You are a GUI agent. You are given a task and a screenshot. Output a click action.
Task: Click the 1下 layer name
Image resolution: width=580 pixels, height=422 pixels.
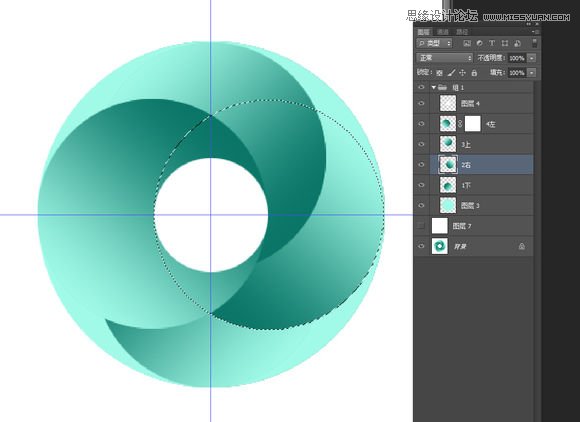pos(466,185)
